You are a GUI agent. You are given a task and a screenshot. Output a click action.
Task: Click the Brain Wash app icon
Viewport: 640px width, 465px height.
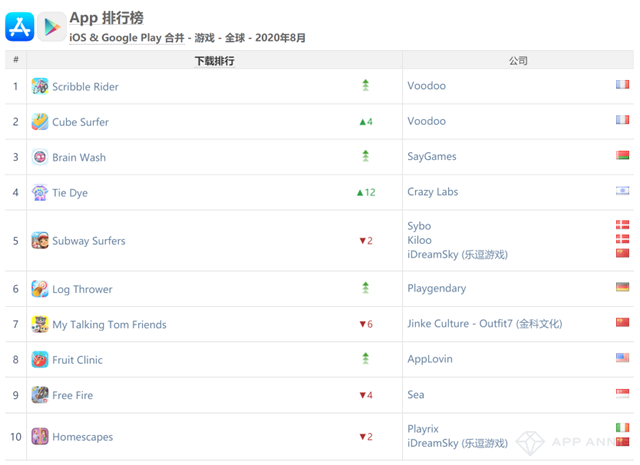click(x=40, y=157)
